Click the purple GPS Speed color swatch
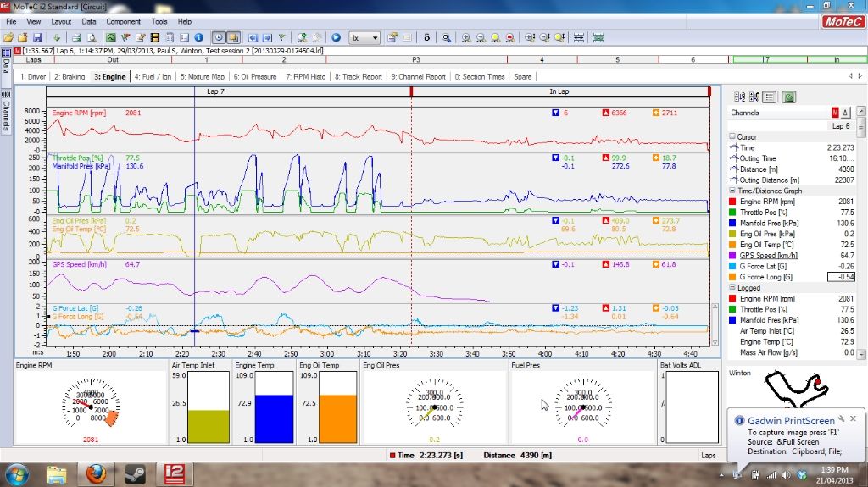The image size is (868, 487). [732, 255]
